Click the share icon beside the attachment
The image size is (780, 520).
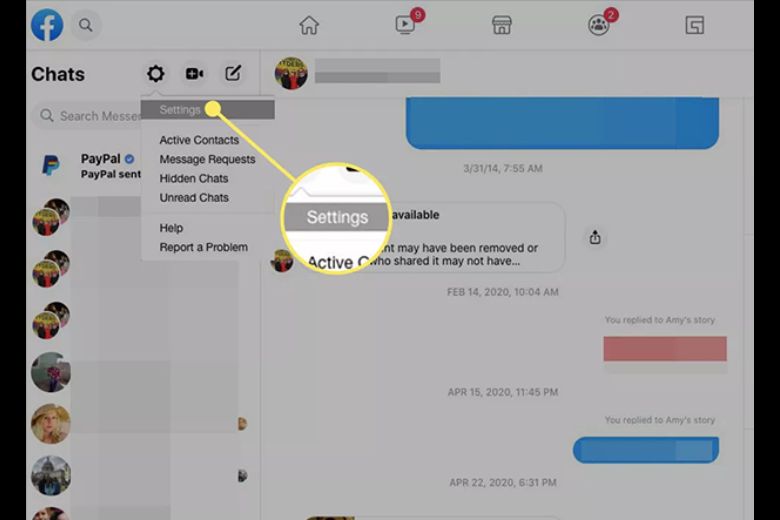click(595, 237)
